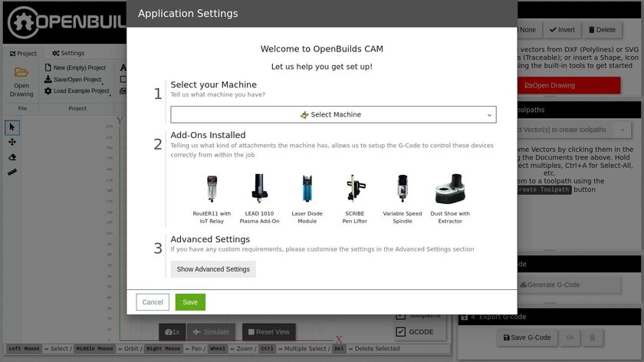Click the eye icon beside Save G-Code
644x362 pixels.
tap(570, 337)
